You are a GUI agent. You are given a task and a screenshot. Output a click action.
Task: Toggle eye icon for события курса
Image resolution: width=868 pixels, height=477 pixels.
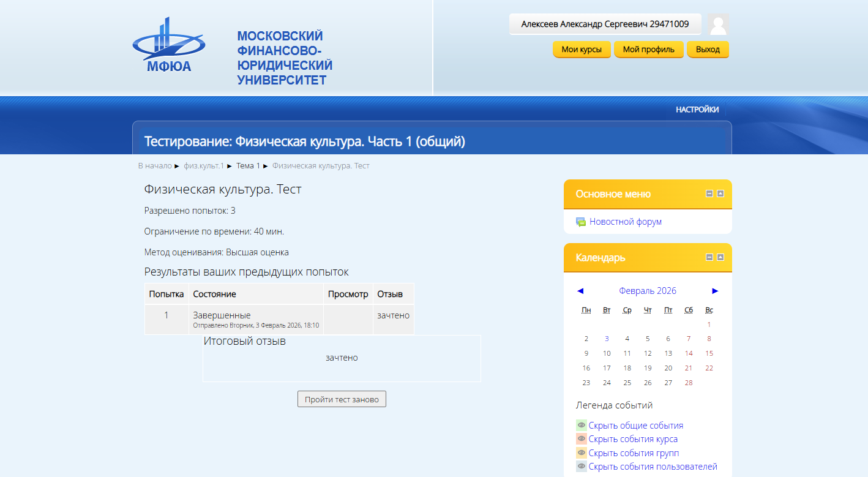pos(581,439)
